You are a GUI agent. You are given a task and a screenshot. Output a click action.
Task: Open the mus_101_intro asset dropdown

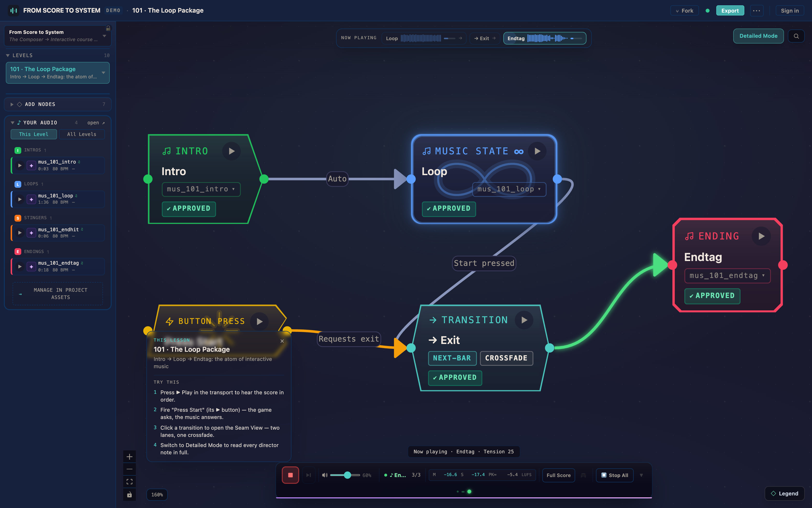pyautogui.click(x=201, y=189)
